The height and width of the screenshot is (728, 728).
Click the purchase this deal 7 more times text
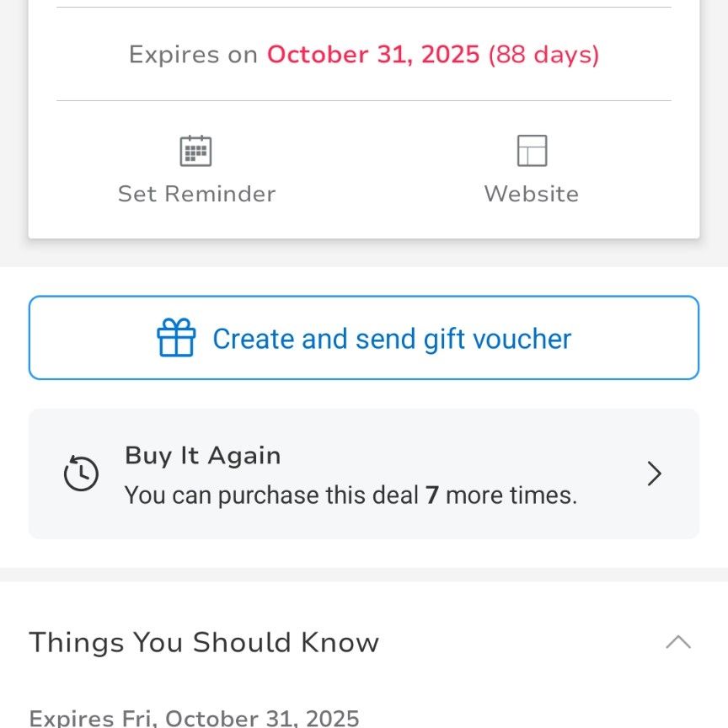351,495
